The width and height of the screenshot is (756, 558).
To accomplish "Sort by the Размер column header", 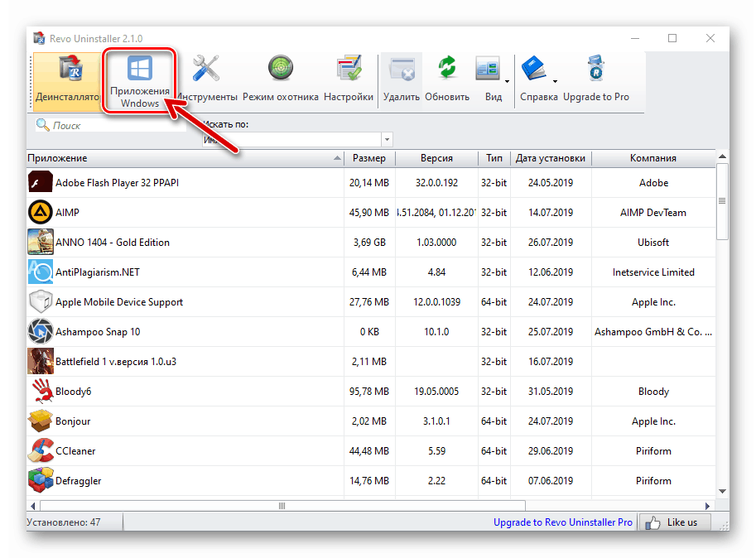I will click(x=369, y=158).
